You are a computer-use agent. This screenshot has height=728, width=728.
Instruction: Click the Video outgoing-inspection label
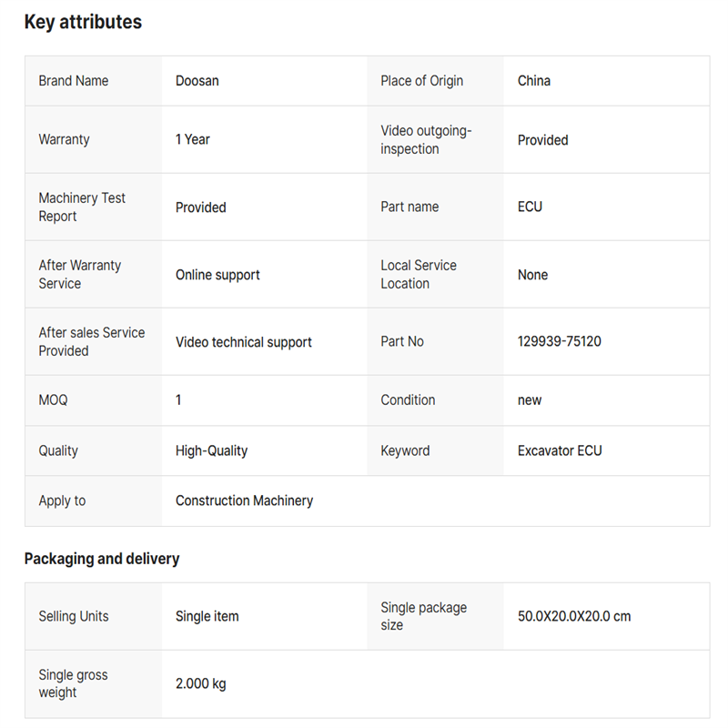tap(426, 140)
